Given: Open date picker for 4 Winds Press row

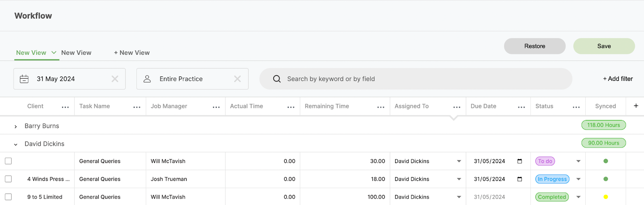Looking at the screenshot, I should 520,179.
